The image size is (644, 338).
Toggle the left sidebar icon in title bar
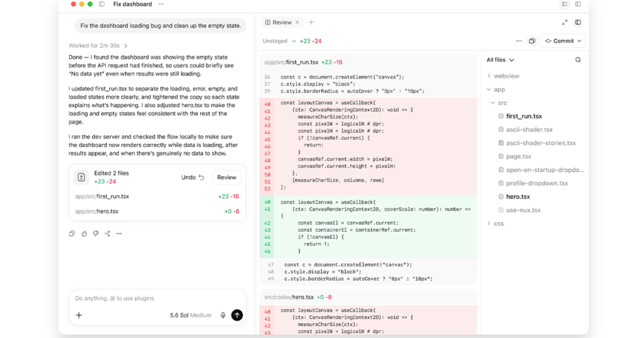pyautogui.click(x=102, y=4)
